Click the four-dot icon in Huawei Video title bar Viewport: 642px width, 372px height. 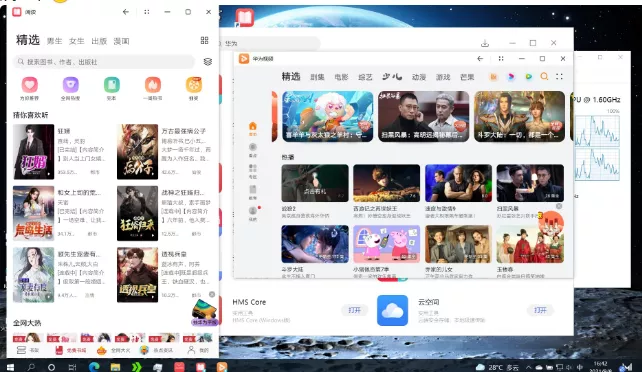tap(501, 59)
